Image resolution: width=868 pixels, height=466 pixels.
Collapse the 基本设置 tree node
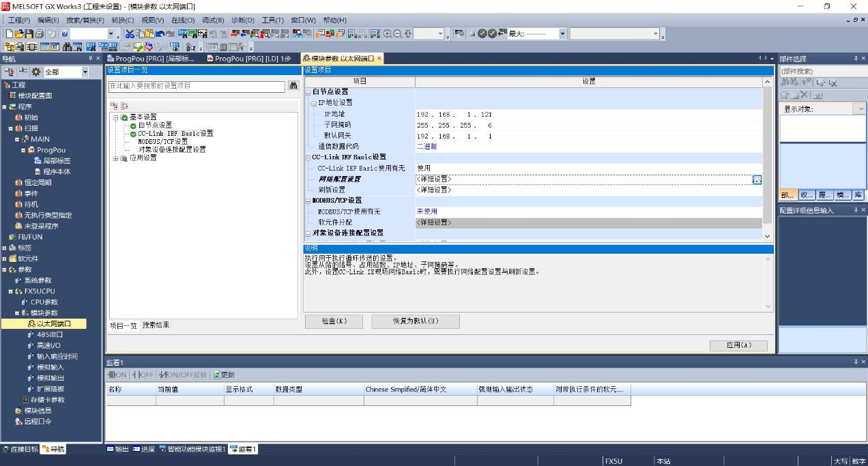point(116,117)
